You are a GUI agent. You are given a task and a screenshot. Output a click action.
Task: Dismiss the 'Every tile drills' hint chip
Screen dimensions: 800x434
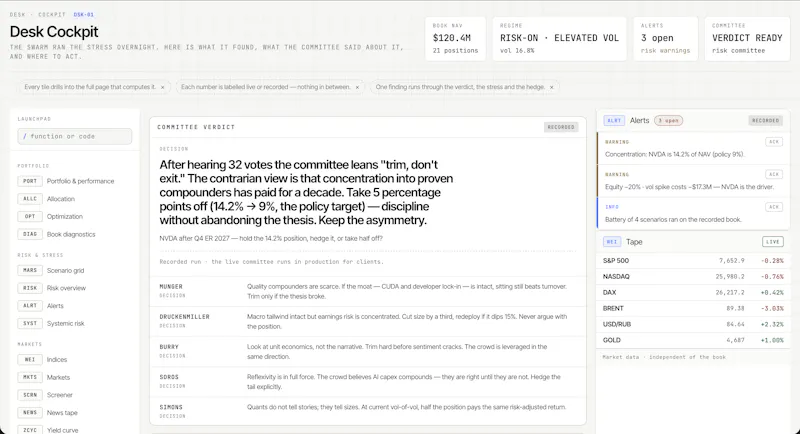pyautogui.click(x=163, y=87)
